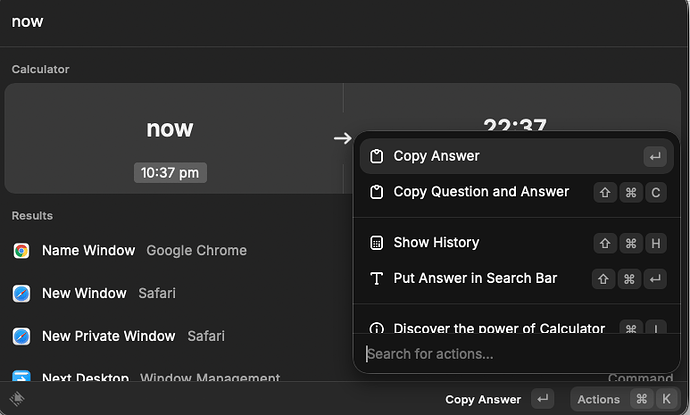Click the Safari icon for New Private Window
The width and height of the screenshot is (690, 415).
click(21, 336)
